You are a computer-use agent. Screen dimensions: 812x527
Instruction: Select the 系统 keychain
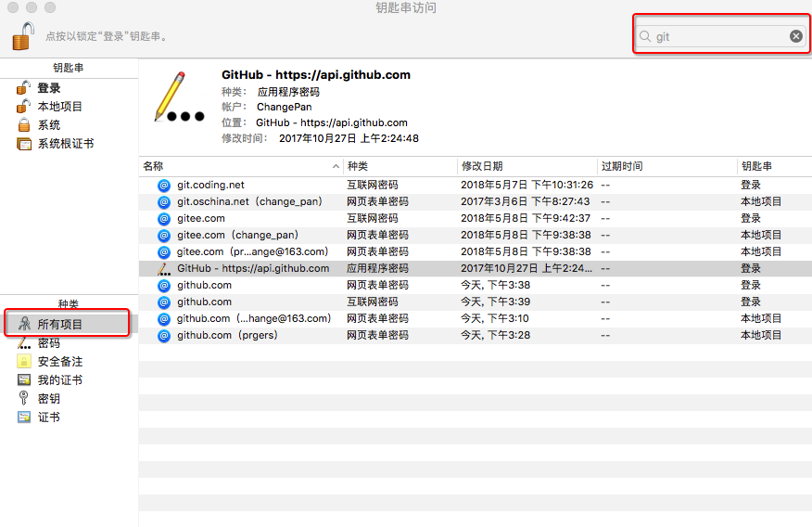(x=69, y=125)
